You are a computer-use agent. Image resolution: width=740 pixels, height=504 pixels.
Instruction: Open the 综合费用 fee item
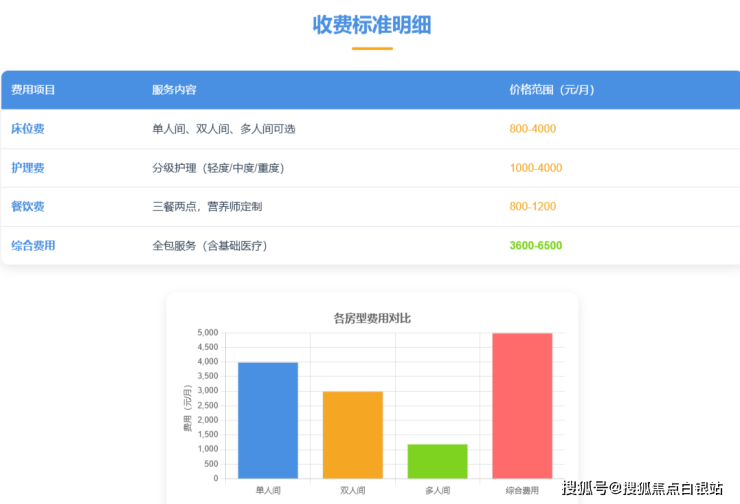[33, 245]
